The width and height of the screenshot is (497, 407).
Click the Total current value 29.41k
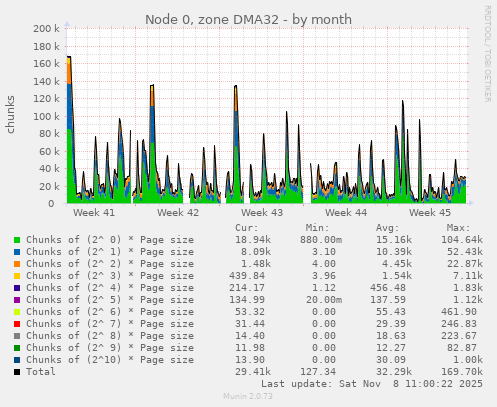point(253,372)
